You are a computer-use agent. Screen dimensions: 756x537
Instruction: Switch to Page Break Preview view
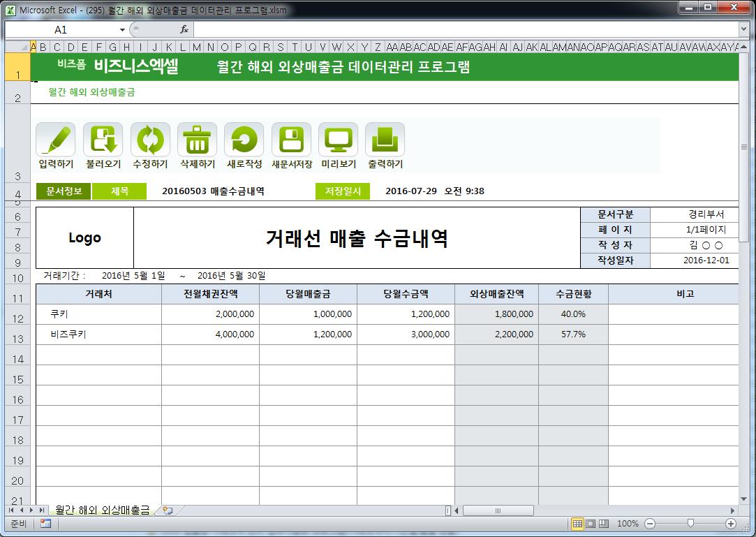point(603,524)
